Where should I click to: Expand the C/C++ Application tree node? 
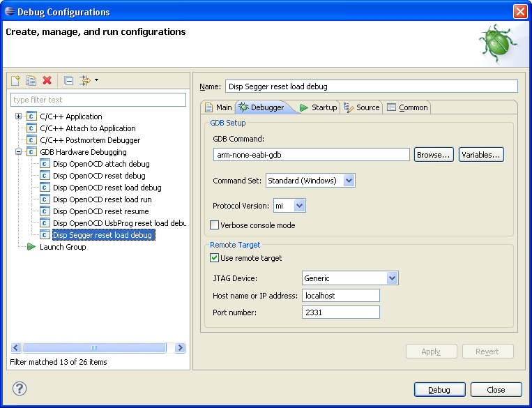[x=18, y=116]
